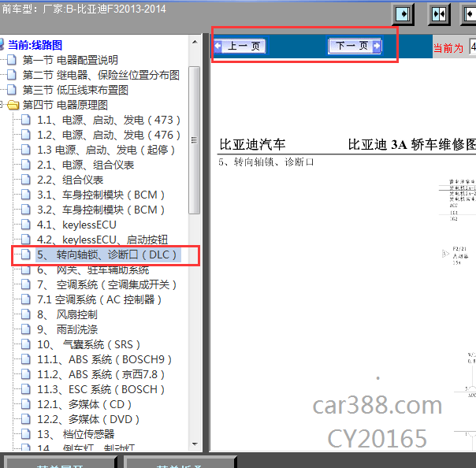Open 11.2、ABS 系统（京西7.8）

(101, 374)
